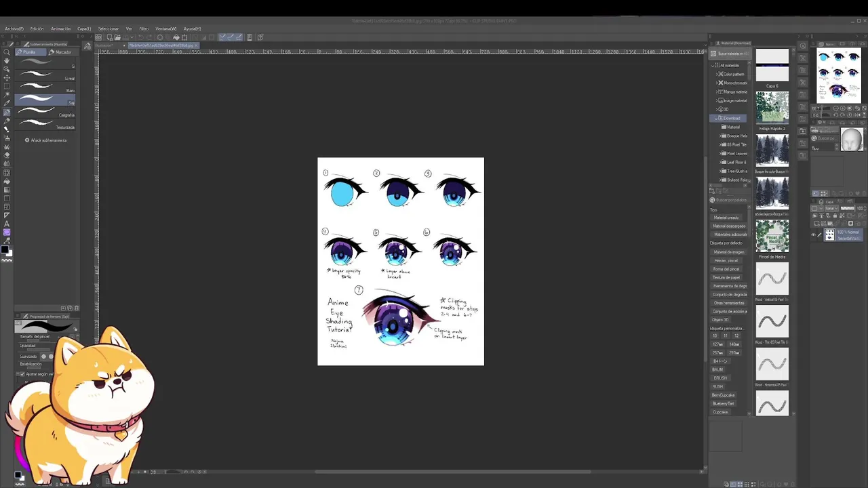Click the New document icon
This screenshot has height=488, width=868.
[x=110, y=37]
